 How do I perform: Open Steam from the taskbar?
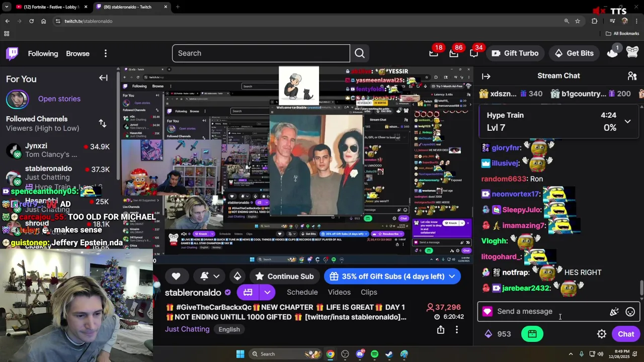point(389,354)
